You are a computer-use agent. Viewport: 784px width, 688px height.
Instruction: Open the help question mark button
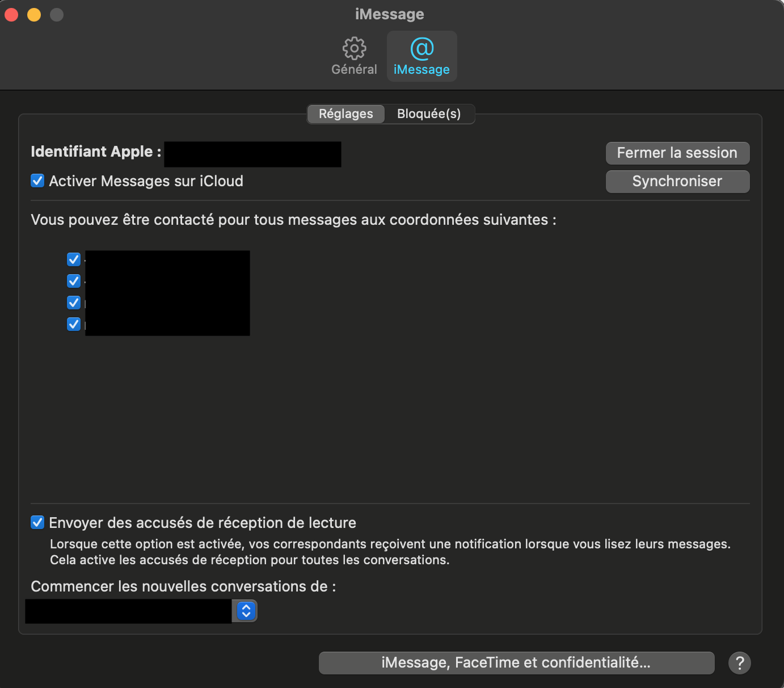click(740, 662)
